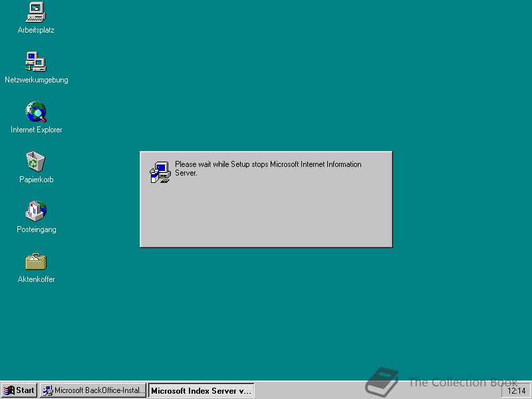Click the setup computer icon in dialog

click(x=160, y=172)
